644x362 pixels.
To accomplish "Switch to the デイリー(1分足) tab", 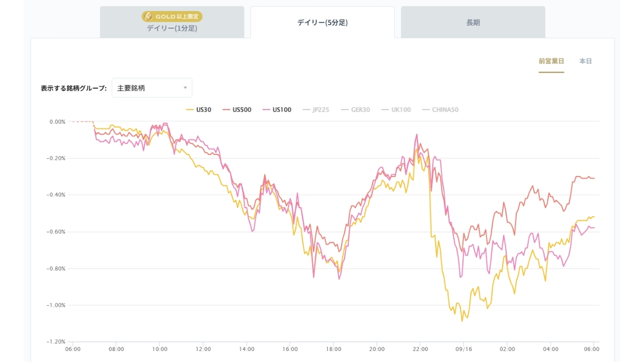I will [172, 22].
